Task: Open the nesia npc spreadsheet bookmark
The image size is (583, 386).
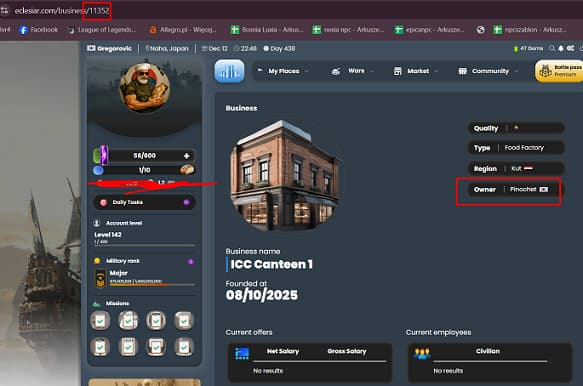Action: [x=348, y=30]
